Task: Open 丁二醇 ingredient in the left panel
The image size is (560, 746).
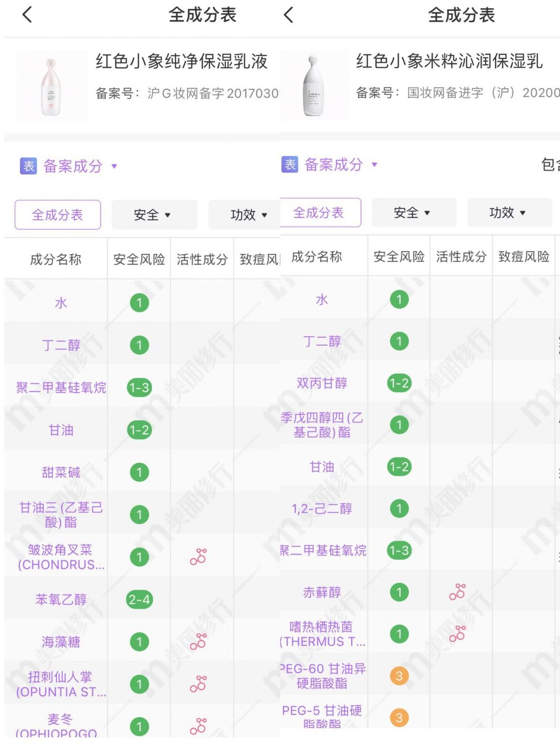Action: [x=61, y=345]
